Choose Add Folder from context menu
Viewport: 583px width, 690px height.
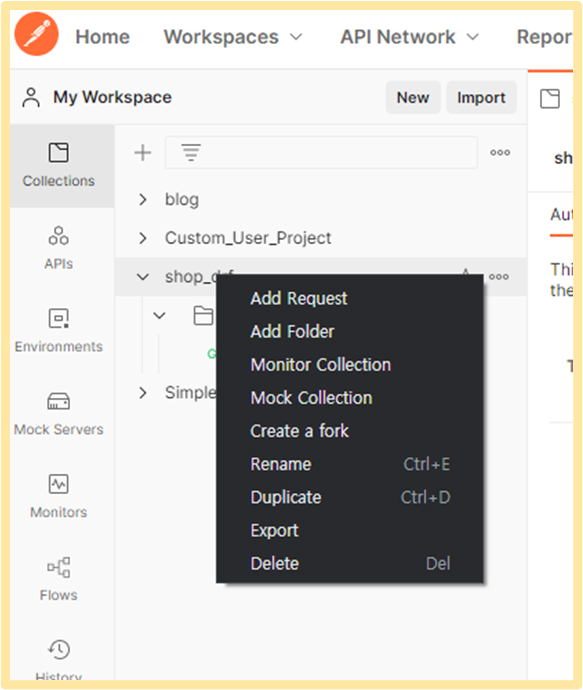coord(350,331)
